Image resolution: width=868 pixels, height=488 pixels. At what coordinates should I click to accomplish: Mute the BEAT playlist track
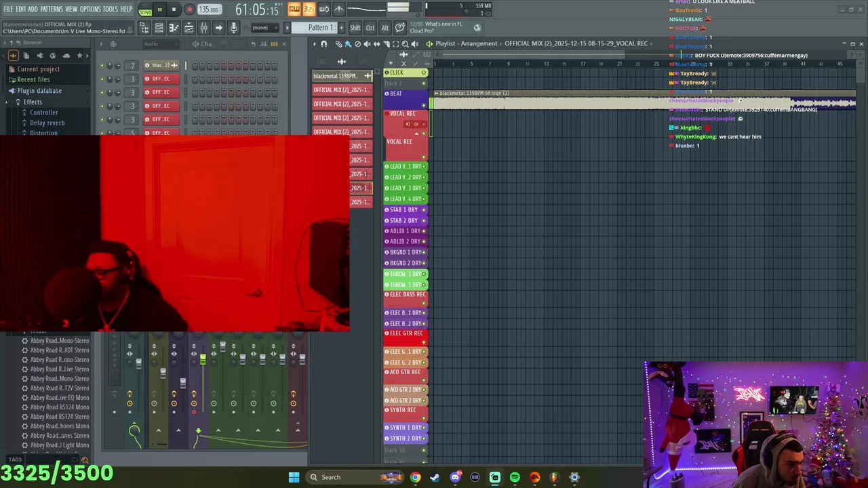pos(424,105)
